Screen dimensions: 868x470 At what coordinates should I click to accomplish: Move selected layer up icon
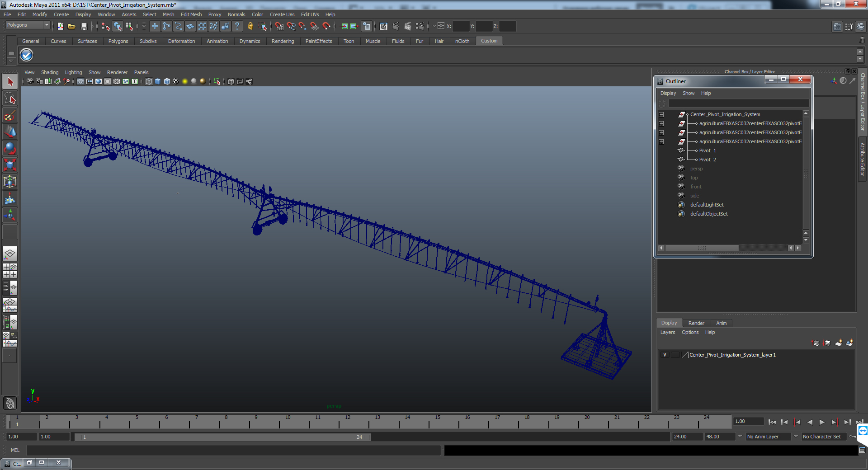[x=816, y=343]
